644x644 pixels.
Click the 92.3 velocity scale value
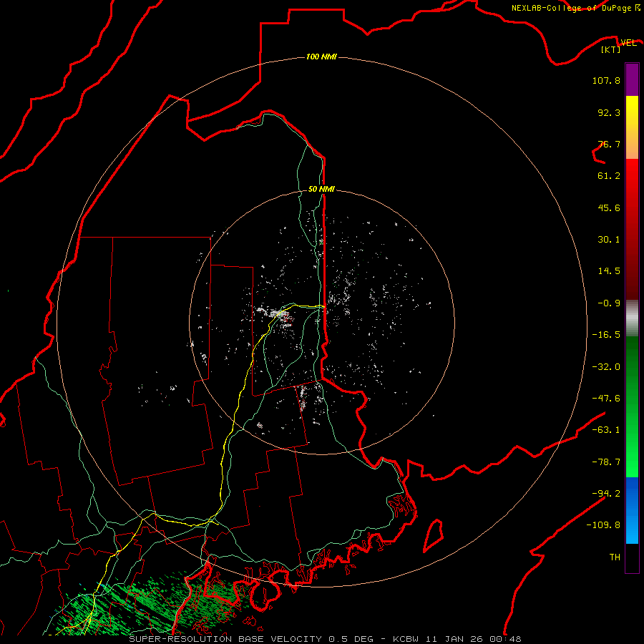[x=609, y=112]
